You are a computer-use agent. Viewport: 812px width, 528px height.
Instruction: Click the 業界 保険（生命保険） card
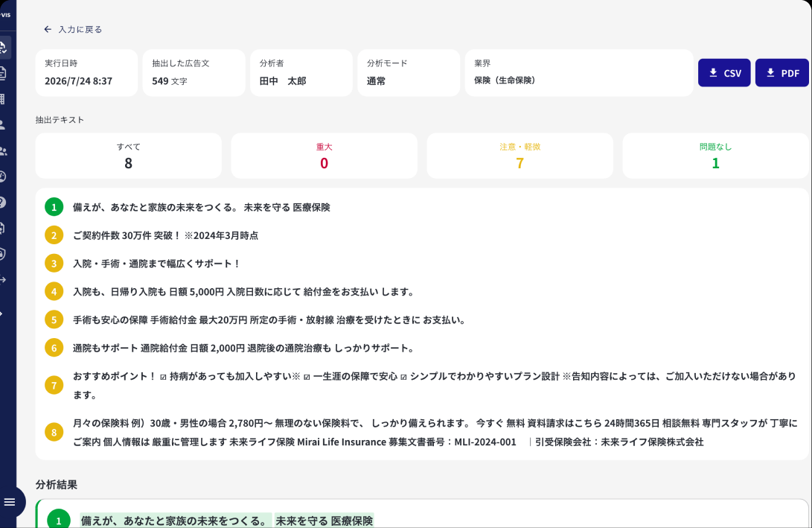579,72
